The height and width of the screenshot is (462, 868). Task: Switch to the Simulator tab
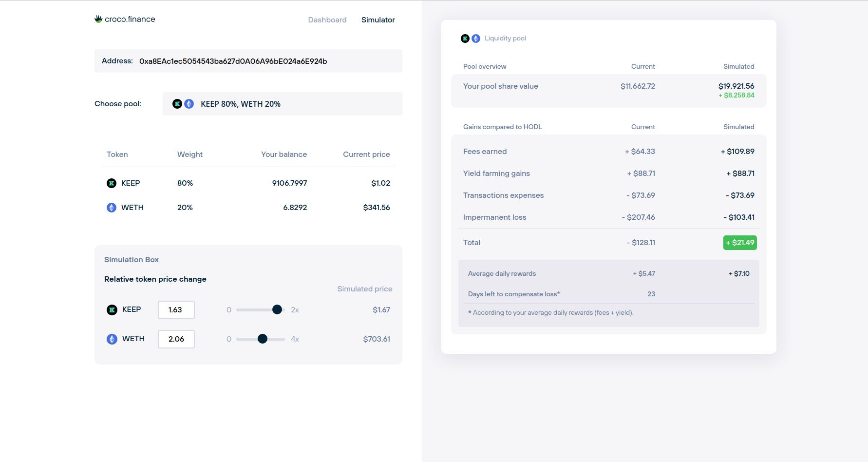pos(378,20)
